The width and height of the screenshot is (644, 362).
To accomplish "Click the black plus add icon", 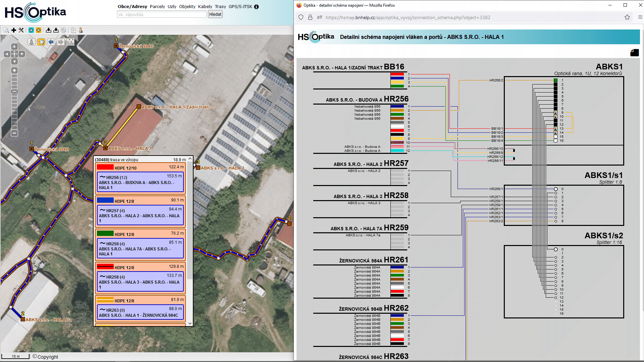I will coord(14,30).
